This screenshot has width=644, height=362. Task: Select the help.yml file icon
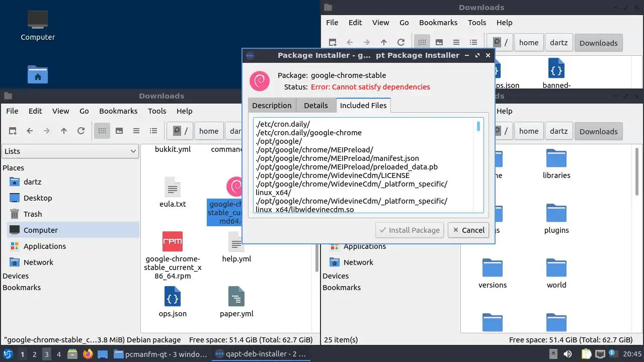(x=236, y=242)
